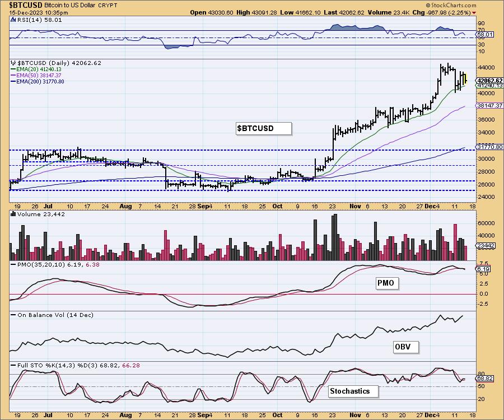The image size is (504, 420).
Task: Click the Volume 23,442 panel label
Action: pyautogui.click(x=41, y=214)
